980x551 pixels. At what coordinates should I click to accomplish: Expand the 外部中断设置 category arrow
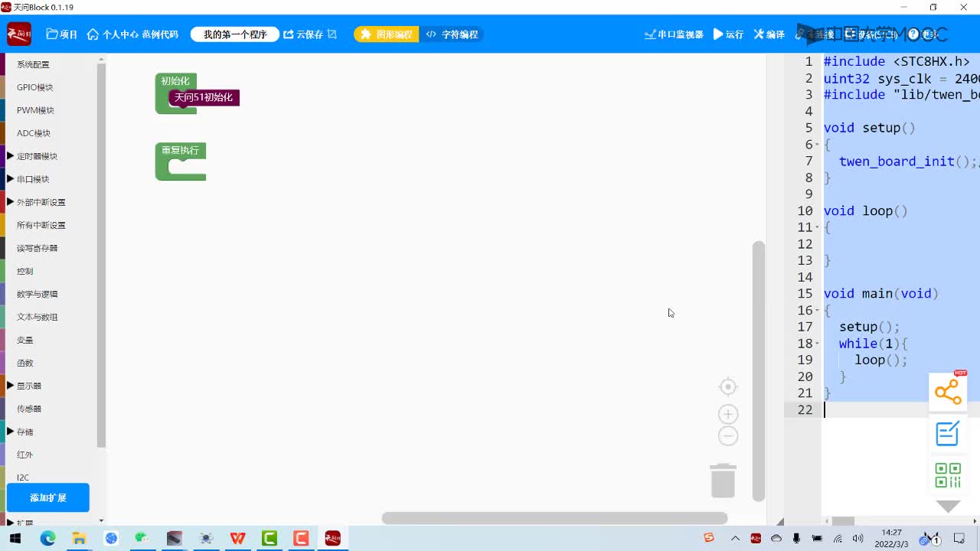coord(11,202)
